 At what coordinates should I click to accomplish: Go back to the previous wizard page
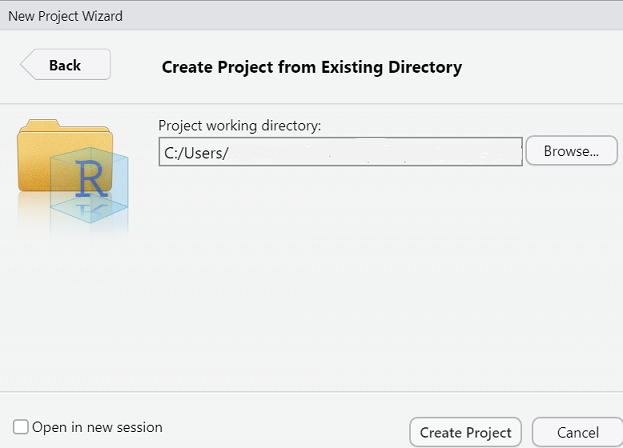click(65, 66)
